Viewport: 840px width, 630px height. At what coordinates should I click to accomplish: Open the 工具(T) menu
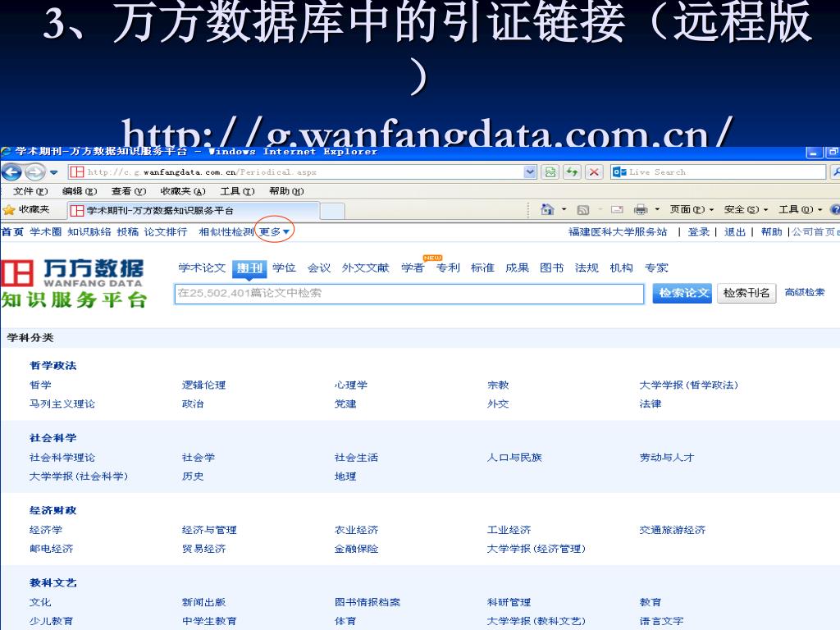click(237, 191)
